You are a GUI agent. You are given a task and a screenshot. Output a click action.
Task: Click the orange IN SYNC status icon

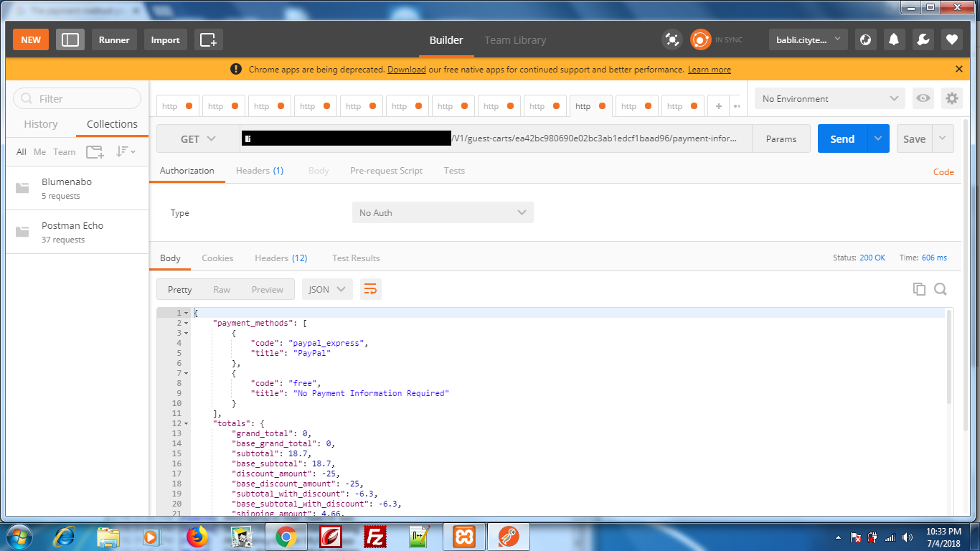(699, 39)
